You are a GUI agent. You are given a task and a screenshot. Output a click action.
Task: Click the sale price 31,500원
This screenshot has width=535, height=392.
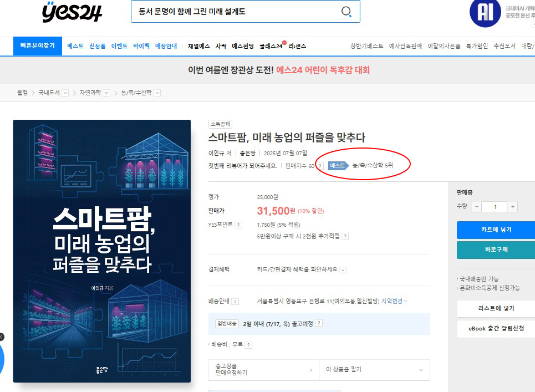(x=276, y=211)
